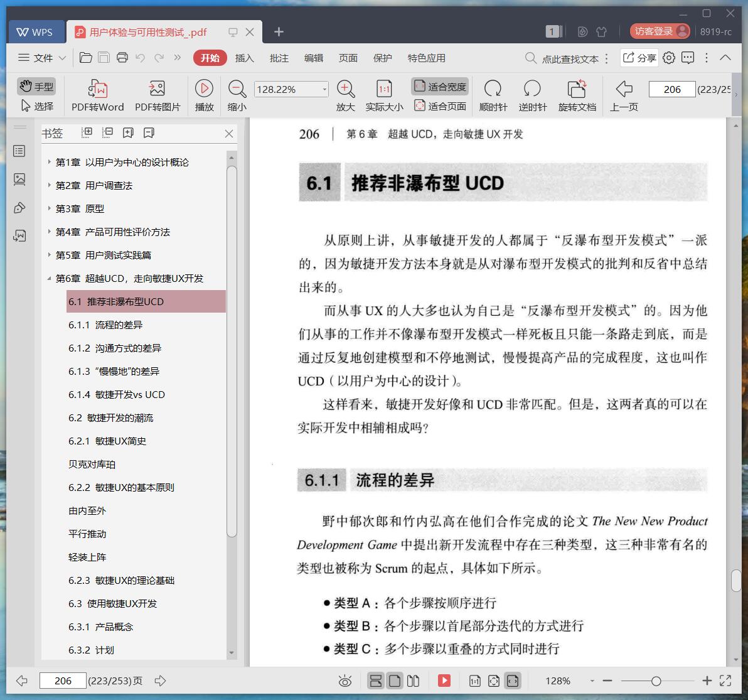Open the 128.22% zoom level dropdown
This screenshot has width=748, height=700.
point(324,89)
